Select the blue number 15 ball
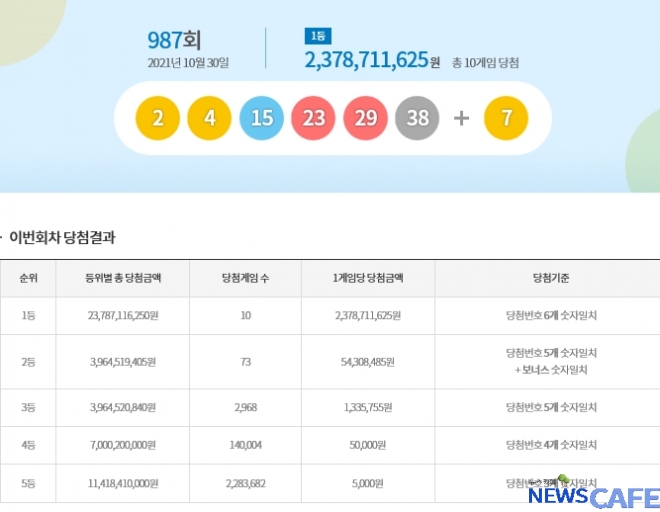 pyautogui.click(x=262, y=118)
